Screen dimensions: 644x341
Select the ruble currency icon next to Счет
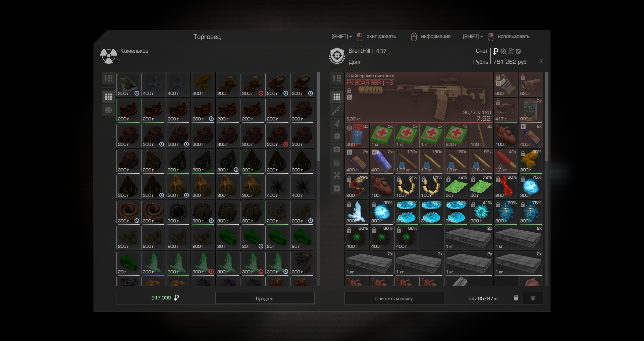coord(496,51)
